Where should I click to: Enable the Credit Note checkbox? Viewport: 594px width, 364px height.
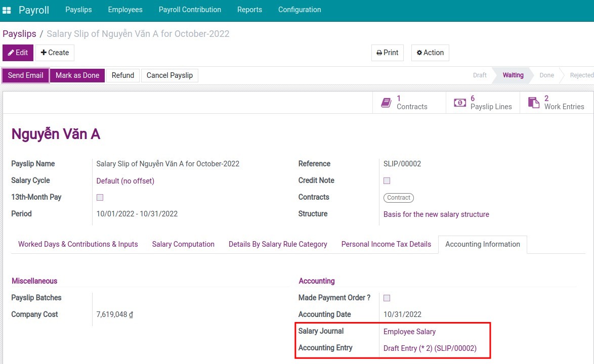(387, 180)
